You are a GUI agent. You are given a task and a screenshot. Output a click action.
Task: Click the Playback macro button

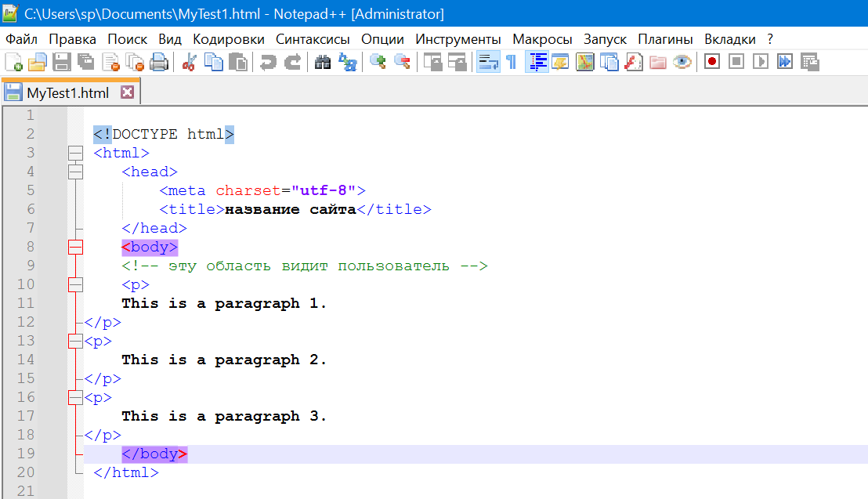pos(761,62)
